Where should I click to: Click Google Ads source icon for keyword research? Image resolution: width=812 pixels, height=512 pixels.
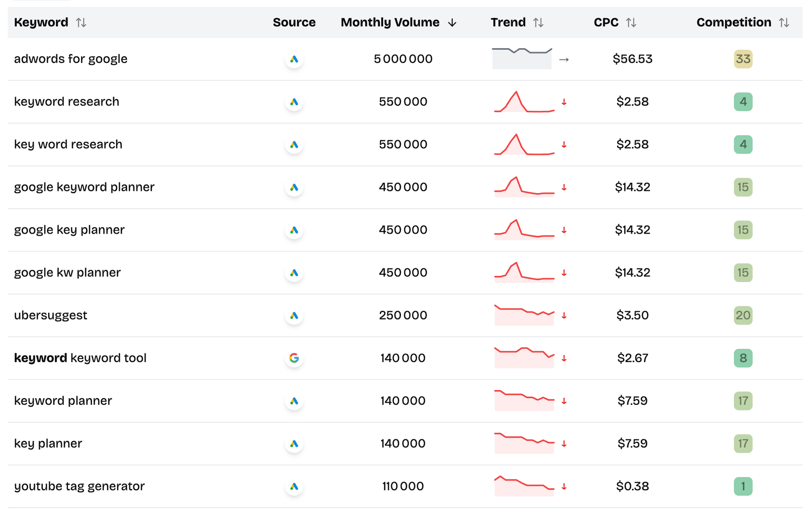294,102
